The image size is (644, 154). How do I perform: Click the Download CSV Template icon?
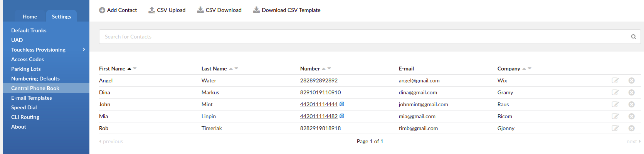(x=256, y=10)
